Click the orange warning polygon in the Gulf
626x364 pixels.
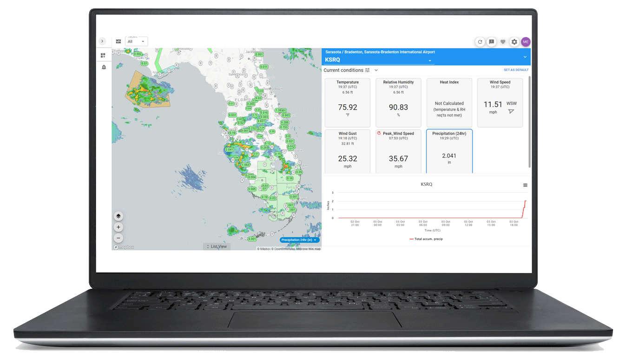(x=149, y=90)
